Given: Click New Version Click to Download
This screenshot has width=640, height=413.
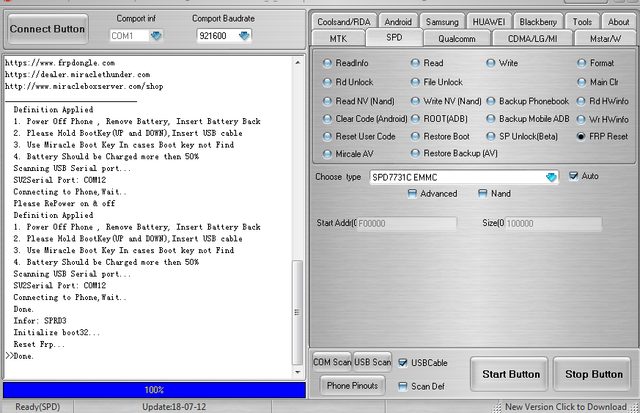Looking at the screenshot, I should pyautogui.click(x=565, y=407).
